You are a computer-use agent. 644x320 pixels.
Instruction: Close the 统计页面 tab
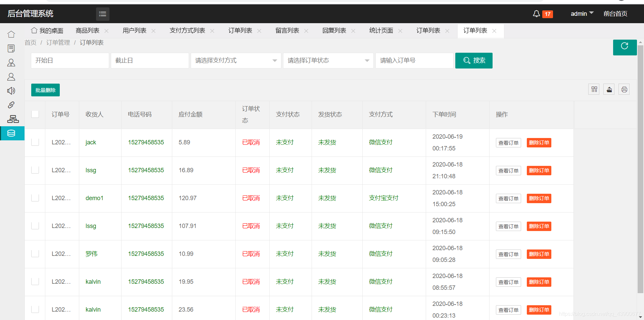click(x=400, y=31)
